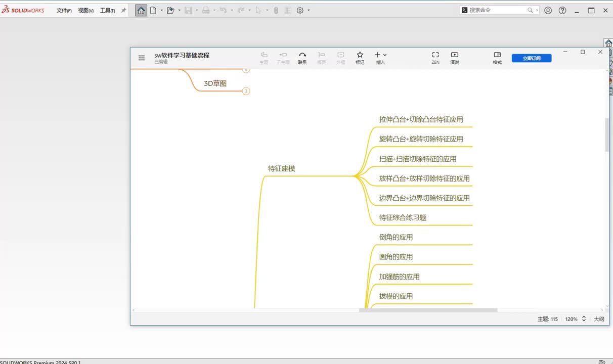Open the 文件(F) menu
Image resolution: width=613 pixels, height=364 pixels.
64,11
